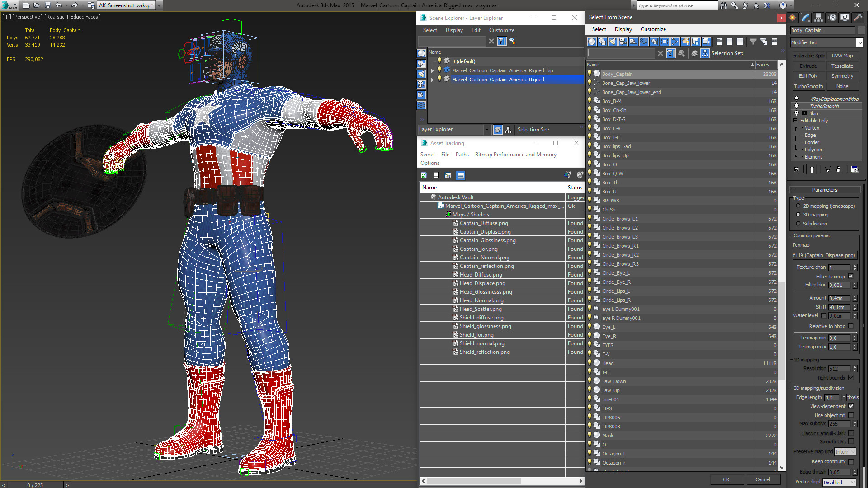
Task: Toggle Display Shapes filter in Select From Scene
Action: tap(602, 42)
